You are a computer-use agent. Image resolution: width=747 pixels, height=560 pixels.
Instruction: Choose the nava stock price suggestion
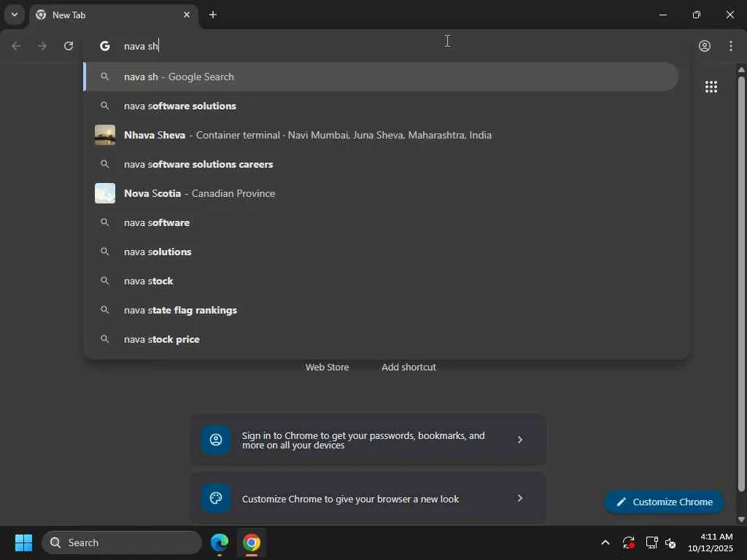381,339
